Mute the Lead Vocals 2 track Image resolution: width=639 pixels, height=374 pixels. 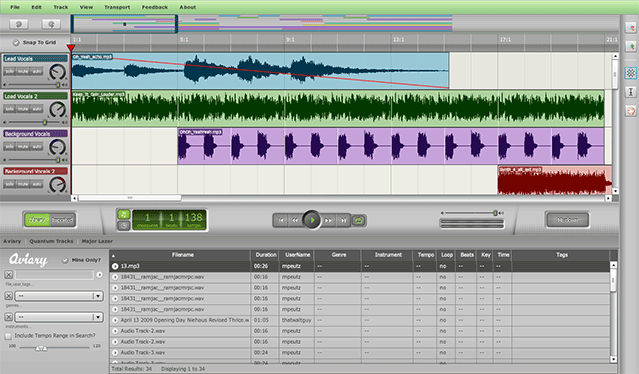(x=23, y=109)
